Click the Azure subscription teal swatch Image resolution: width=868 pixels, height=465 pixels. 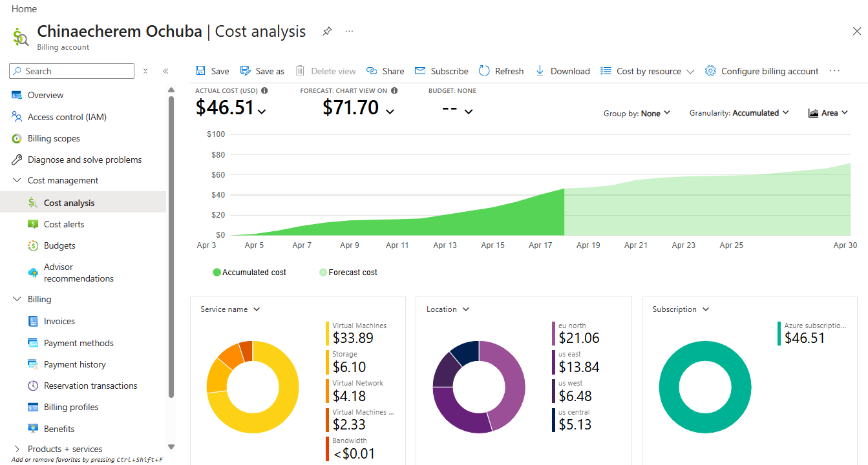pos(779,333)
